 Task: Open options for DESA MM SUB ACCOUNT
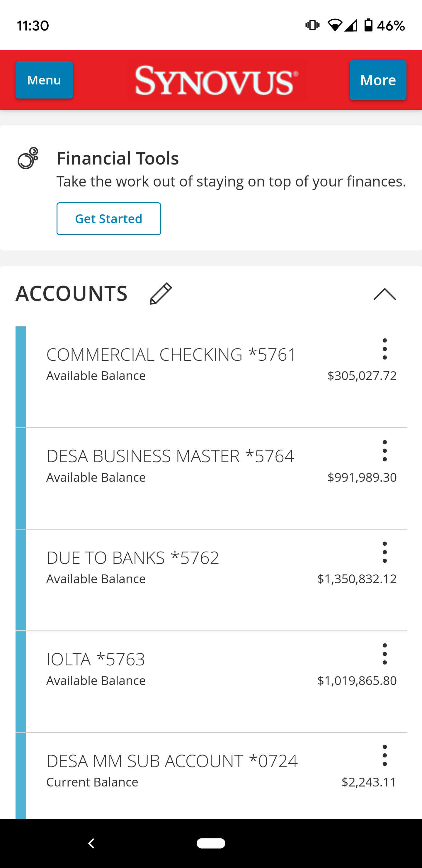(384, 755)
